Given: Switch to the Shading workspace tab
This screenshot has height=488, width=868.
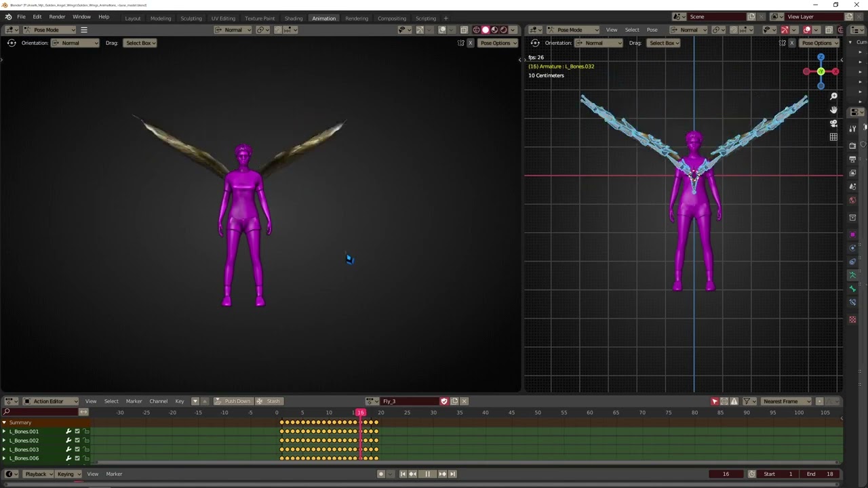Looking at the screenshot, I should pos(294,18).
